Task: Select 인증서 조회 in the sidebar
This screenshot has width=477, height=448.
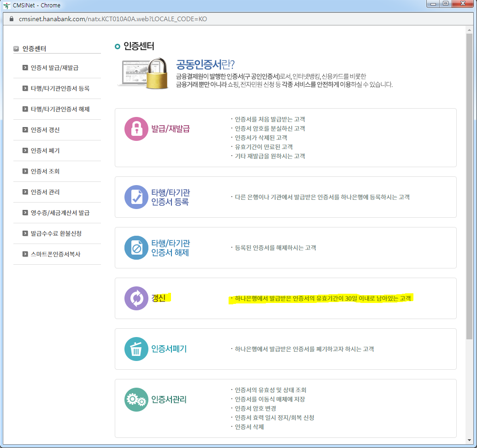Action: 45,171
